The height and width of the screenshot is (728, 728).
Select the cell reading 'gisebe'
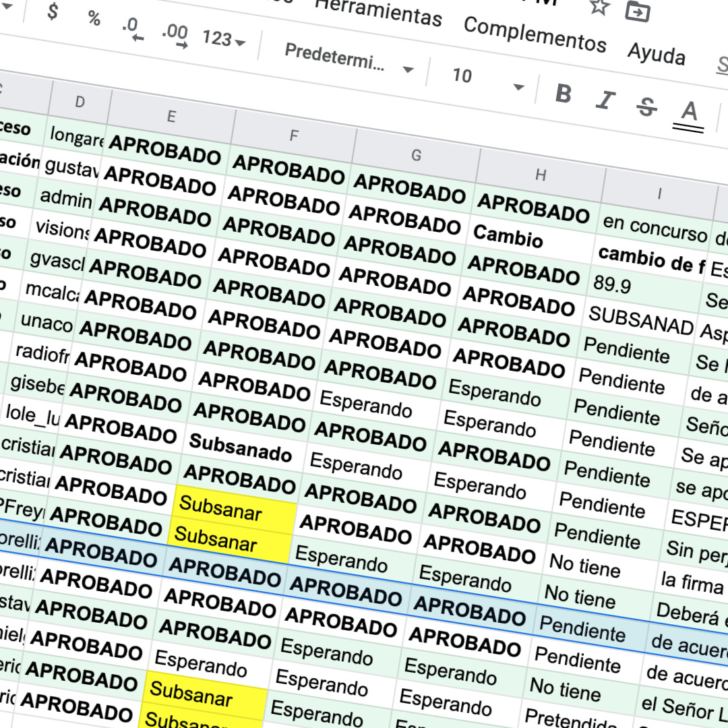pyautogui.click(x=37, y=384)
